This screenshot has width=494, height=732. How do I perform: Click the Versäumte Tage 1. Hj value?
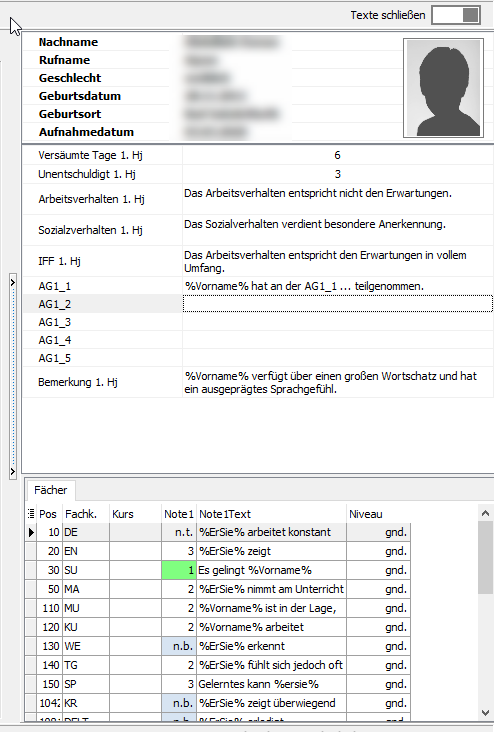(338, 155)
